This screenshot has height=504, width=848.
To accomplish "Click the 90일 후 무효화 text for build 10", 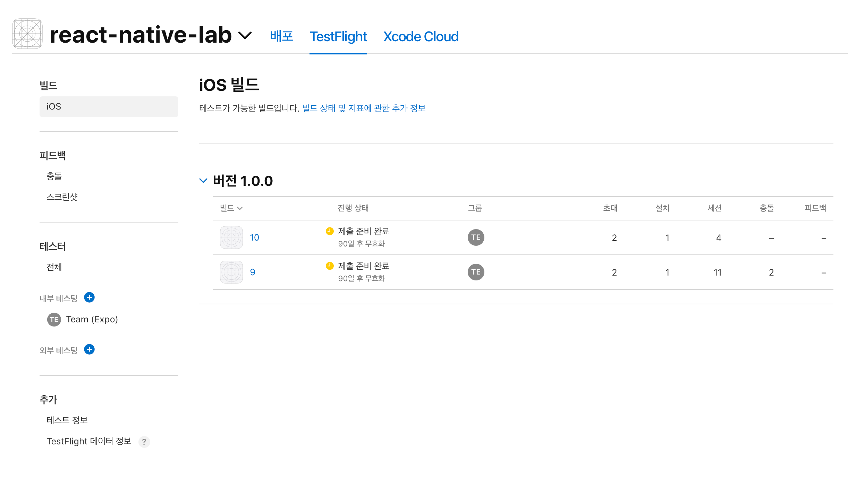I will coord(362,244).
